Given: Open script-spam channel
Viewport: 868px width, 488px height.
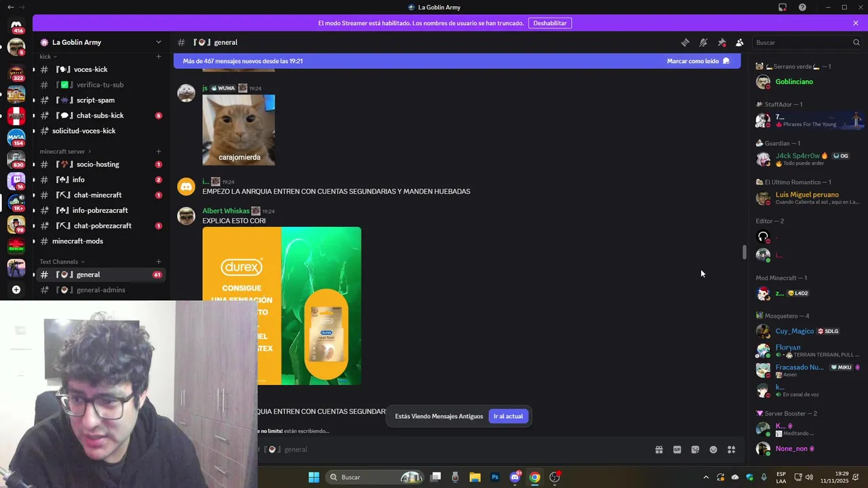Looking at the screenshot, I should 99,100.
